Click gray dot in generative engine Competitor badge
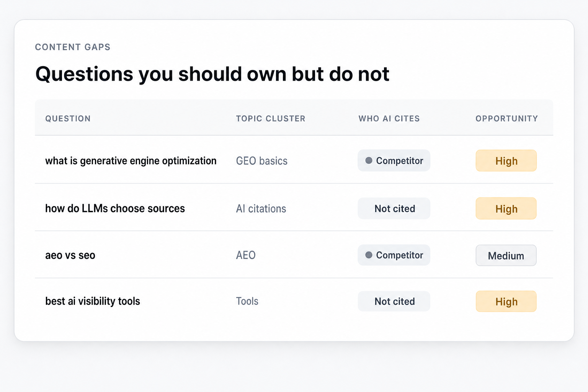This screenshot has width=588, height=392. (369, 160)
